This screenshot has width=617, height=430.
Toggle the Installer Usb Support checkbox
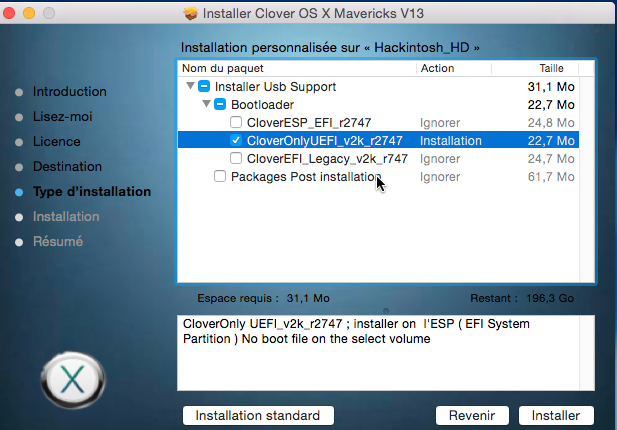tap(204, 86)
